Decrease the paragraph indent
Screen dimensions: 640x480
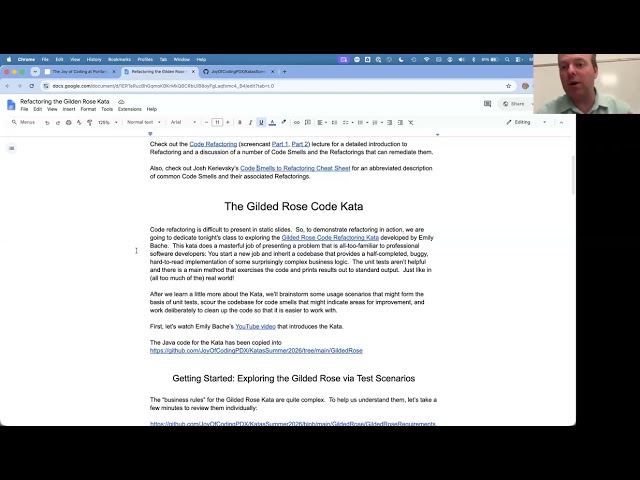(389, 122)
